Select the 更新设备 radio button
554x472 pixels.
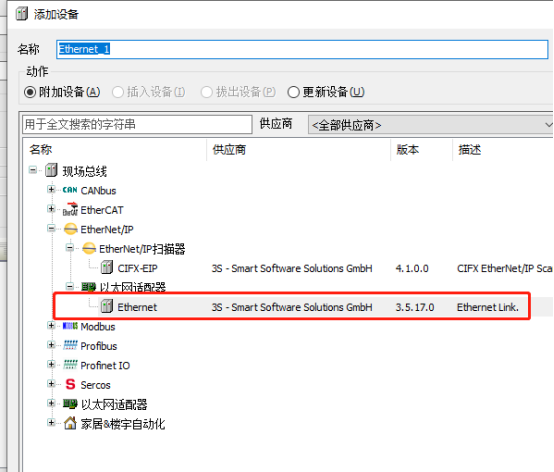pyautogui.click(x=293, y=92)
